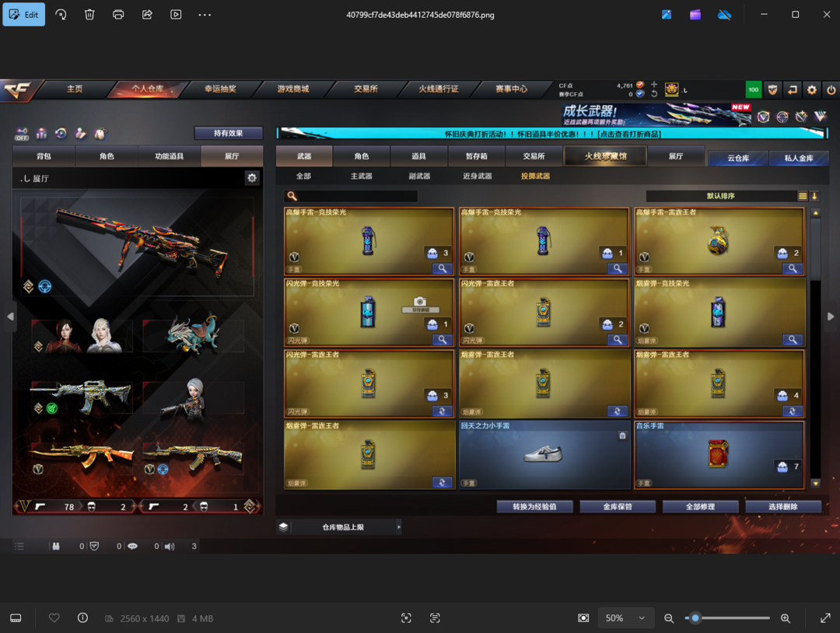The image size is (840, 633).
Task: Click the Photos delete trash icon
Action: click(89, 15)
